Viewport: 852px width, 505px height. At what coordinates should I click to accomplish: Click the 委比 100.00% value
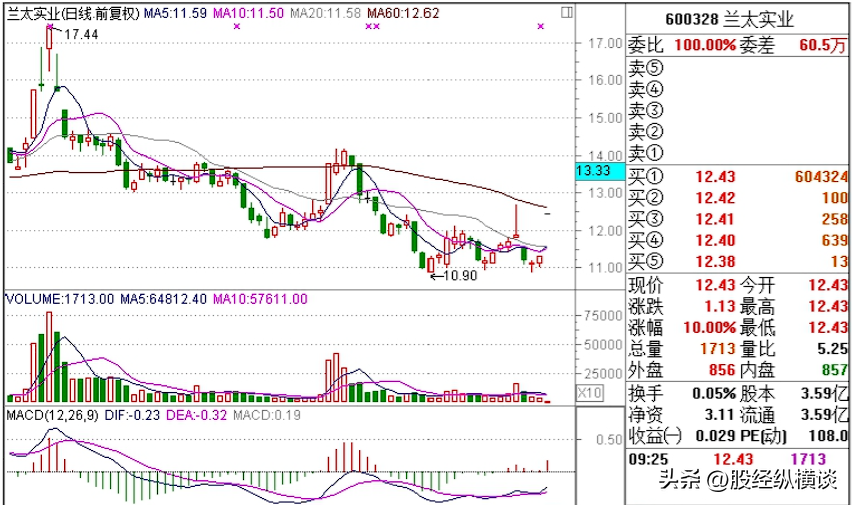click(x=705, y=45)
